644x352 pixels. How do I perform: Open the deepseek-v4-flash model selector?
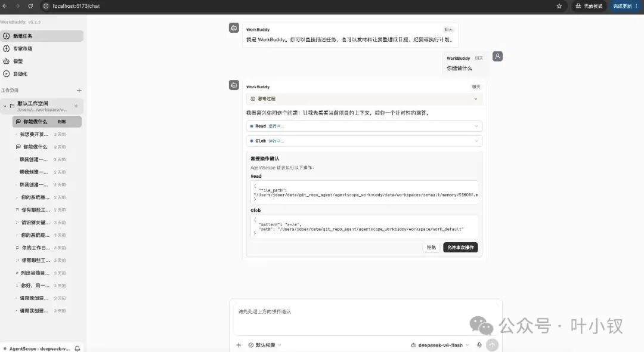[x=440, y=345]
